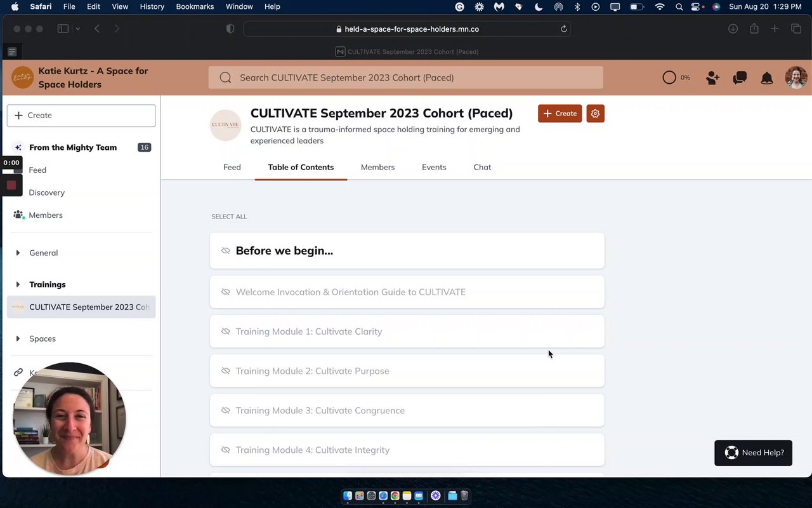Select CULTIVATE September 2023 cohort in sidebar
The image size is (812, 508).
[x=81, y=307]
